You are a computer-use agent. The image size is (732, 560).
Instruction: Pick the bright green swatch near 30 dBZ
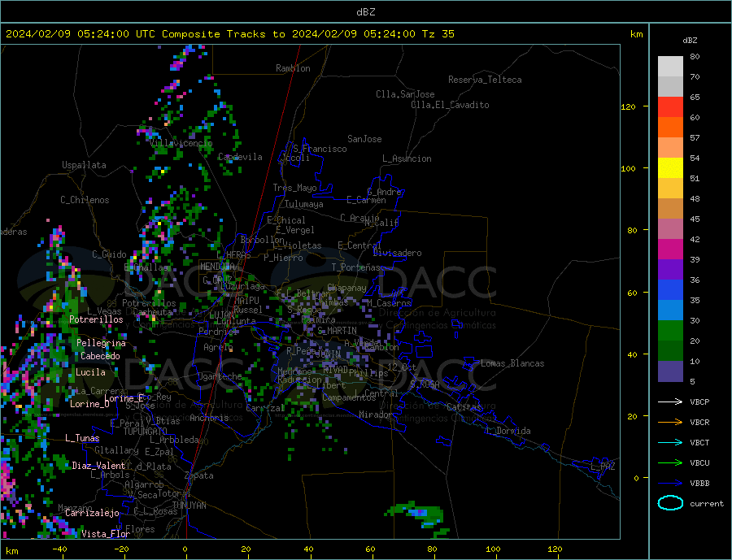670,331
